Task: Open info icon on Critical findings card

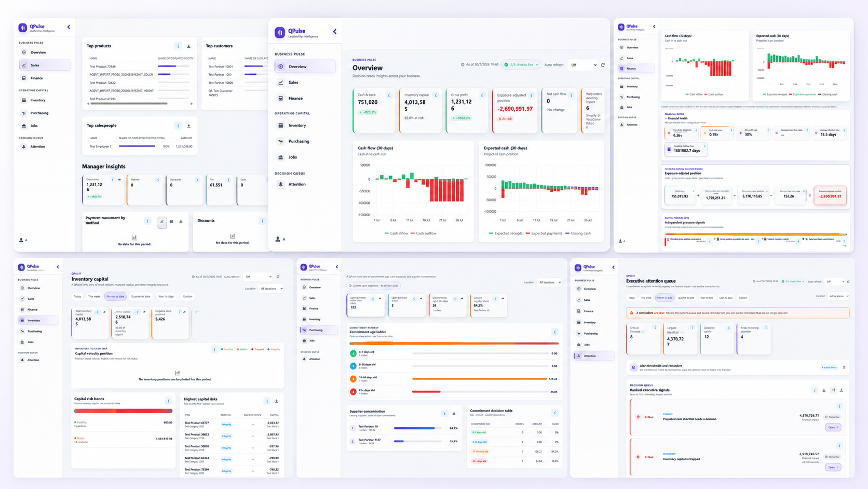Action: coord(655,328)
